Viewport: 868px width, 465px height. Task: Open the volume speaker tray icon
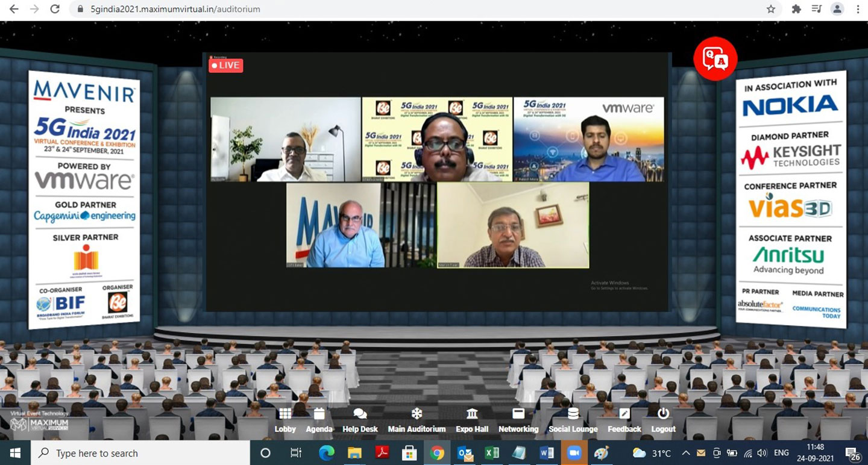[762, 453]
